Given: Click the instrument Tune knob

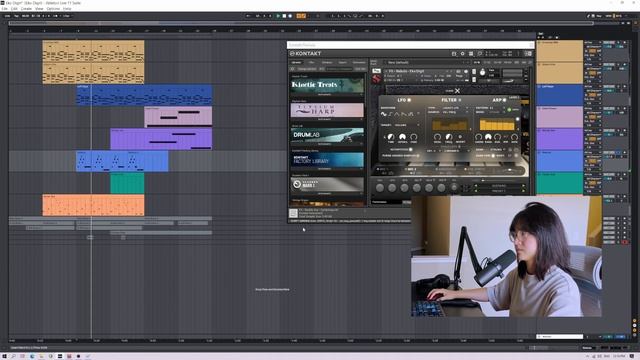Looking at the screenshot, I should click(x=482, y=73).
